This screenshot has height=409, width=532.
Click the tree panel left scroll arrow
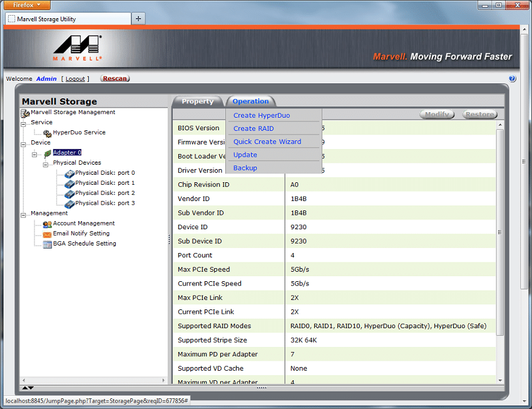[23, 380]
